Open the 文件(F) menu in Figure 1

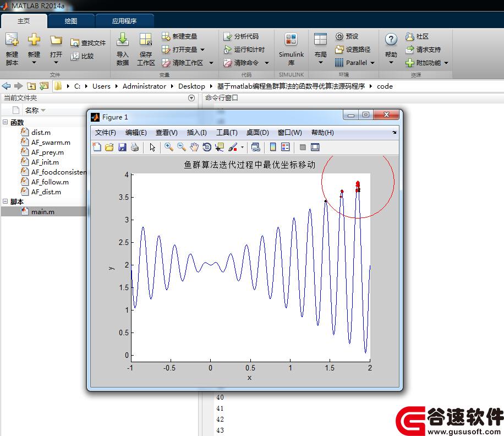point(106,133)
